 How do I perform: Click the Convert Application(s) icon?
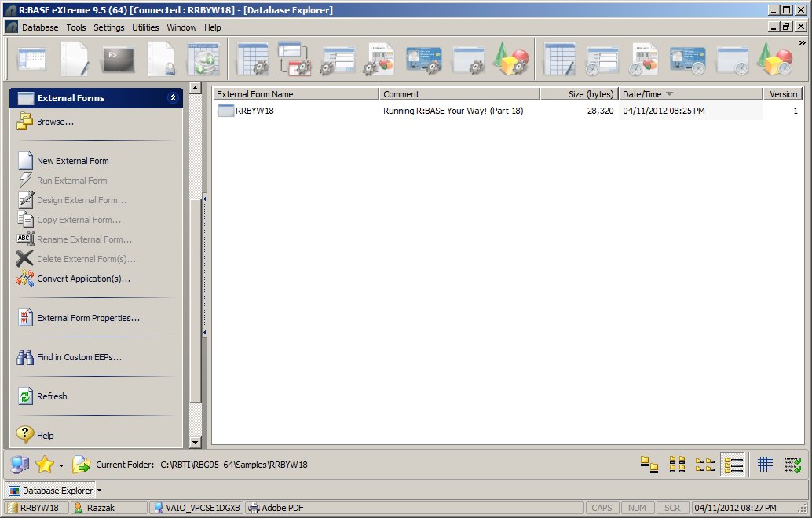click(x=25, y=279)
